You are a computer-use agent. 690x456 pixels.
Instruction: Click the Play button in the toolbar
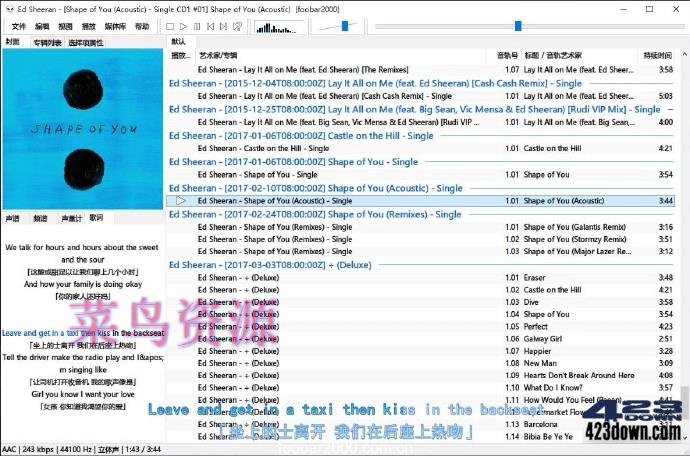[184, 26]
